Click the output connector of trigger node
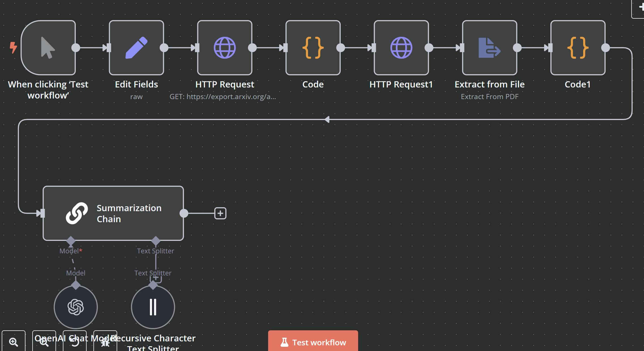644x351 pixels. tap(76, 48)
